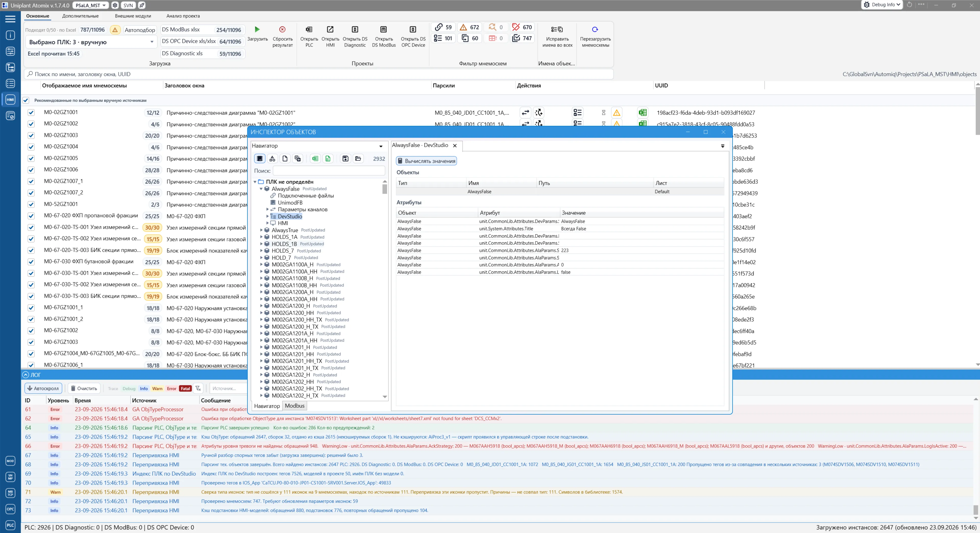This screenshot has height=533, width=980.
Task: Click the Вычислять значения button
Action: [x=426, y=161]
